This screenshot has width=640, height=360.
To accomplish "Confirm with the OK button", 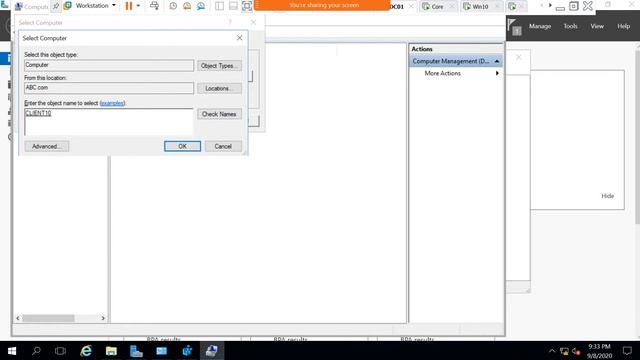I will pyautogui.click(x=182, y=146).
